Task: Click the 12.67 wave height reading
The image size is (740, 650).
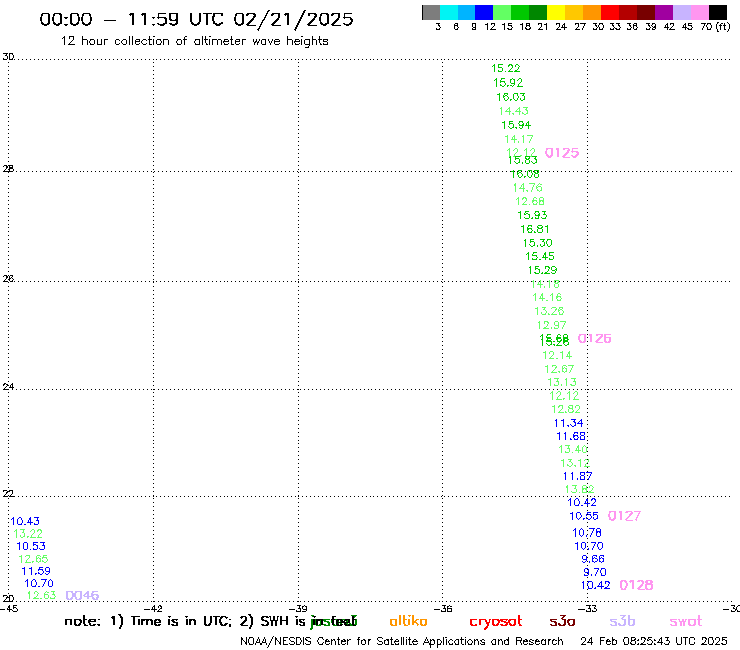Action: pyautogui.click(x=559, y=369)
